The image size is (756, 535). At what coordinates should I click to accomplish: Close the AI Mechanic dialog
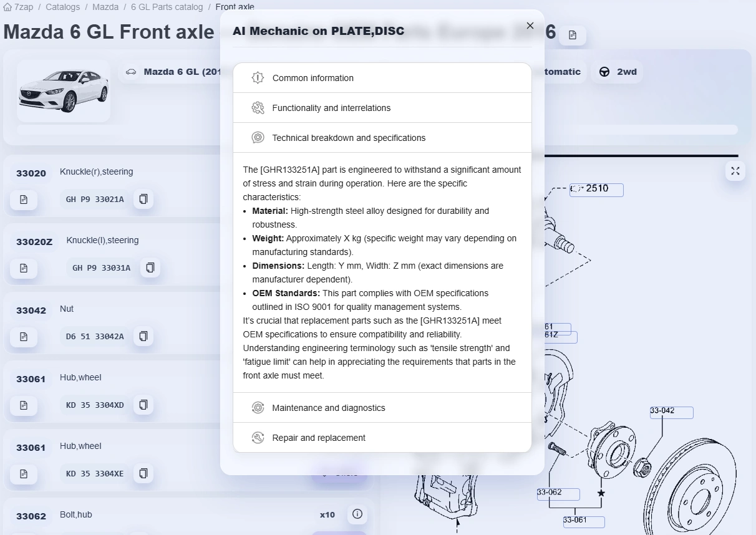[530, 26]
